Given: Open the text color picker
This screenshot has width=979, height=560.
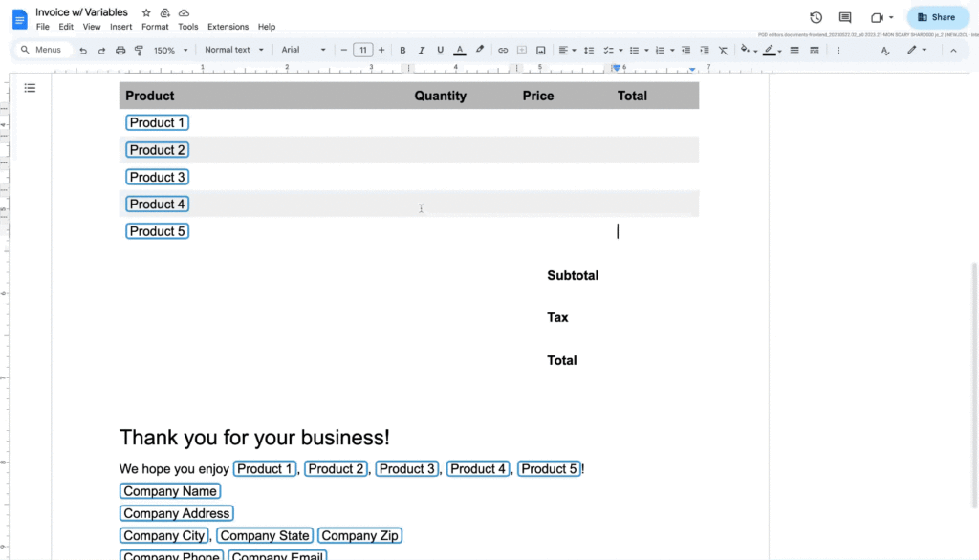Looking at the screenshot, I should coord(460,50).
